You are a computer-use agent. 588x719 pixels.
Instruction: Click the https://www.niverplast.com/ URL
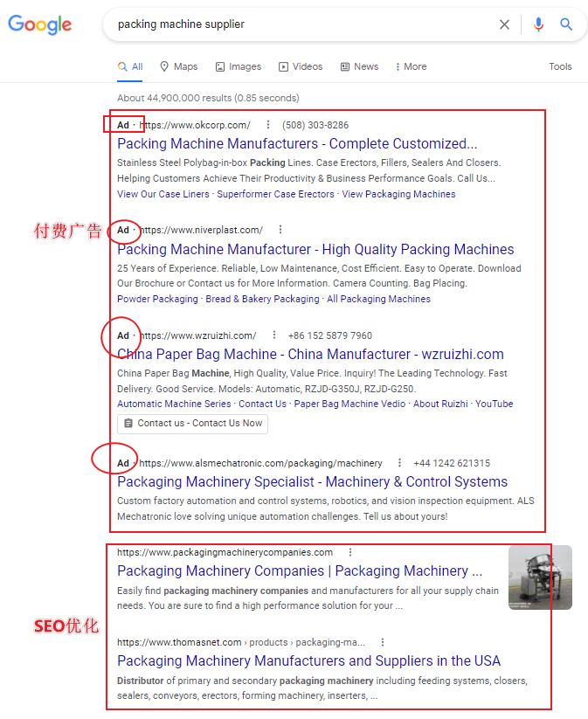click(x=201, y=229)
